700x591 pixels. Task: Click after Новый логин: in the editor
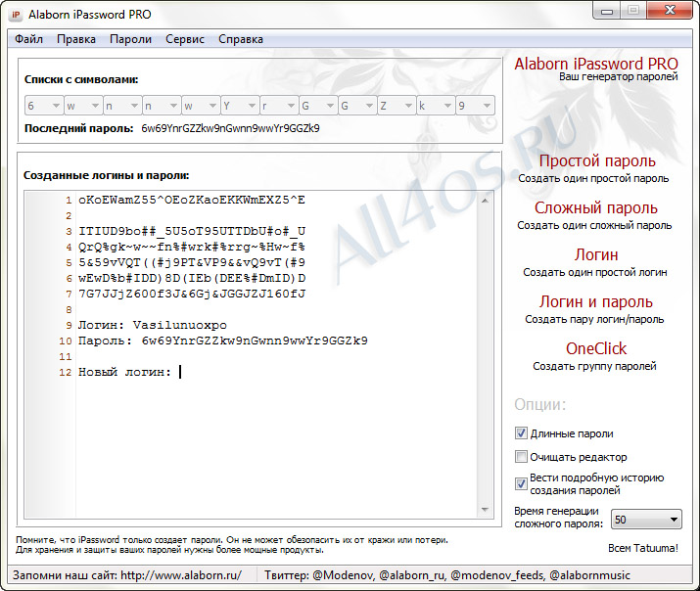[180, 372]
